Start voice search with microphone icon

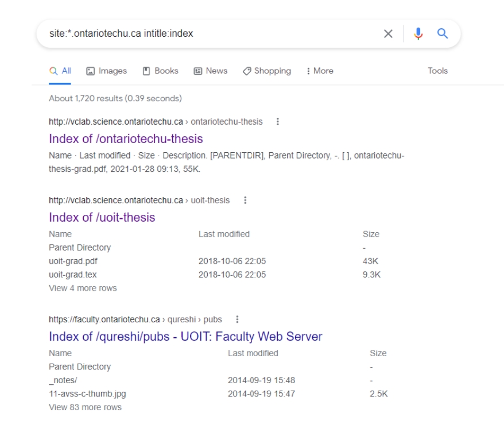(x=418, y=33)
